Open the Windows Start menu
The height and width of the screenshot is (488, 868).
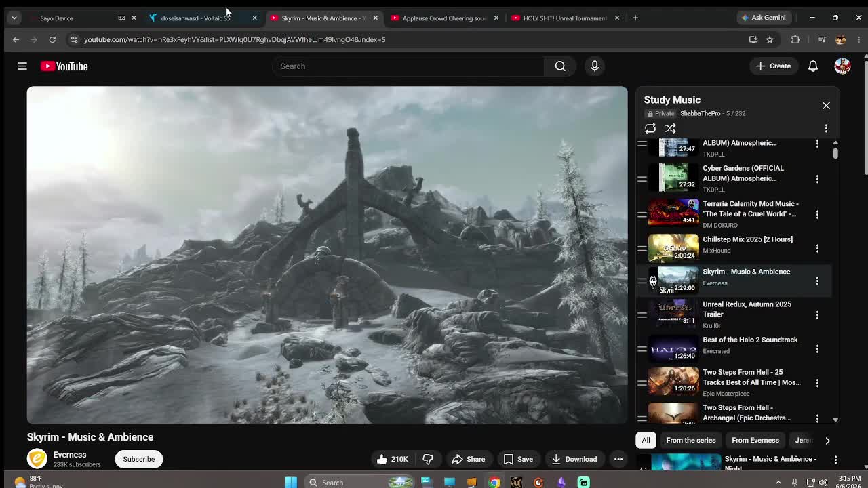[x=291, y=482]
